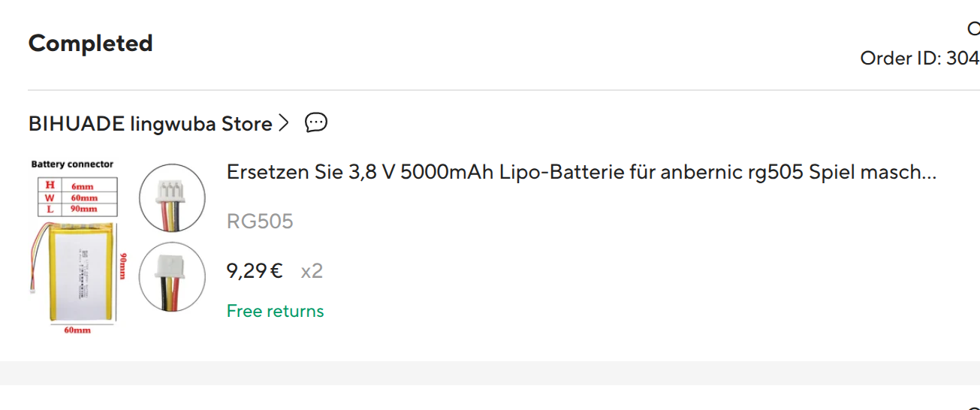Click the "Battery connector" image caption
The image size is (980, 410).
click(72, 164)
